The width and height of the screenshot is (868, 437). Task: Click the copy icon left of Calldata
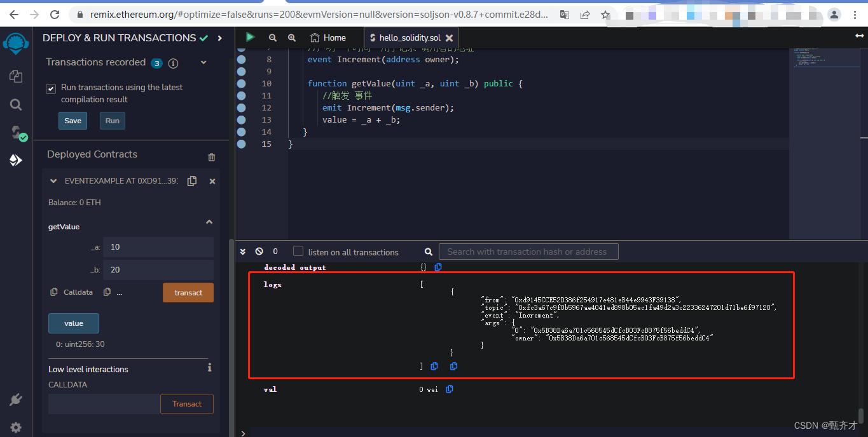tap(54, 292)
